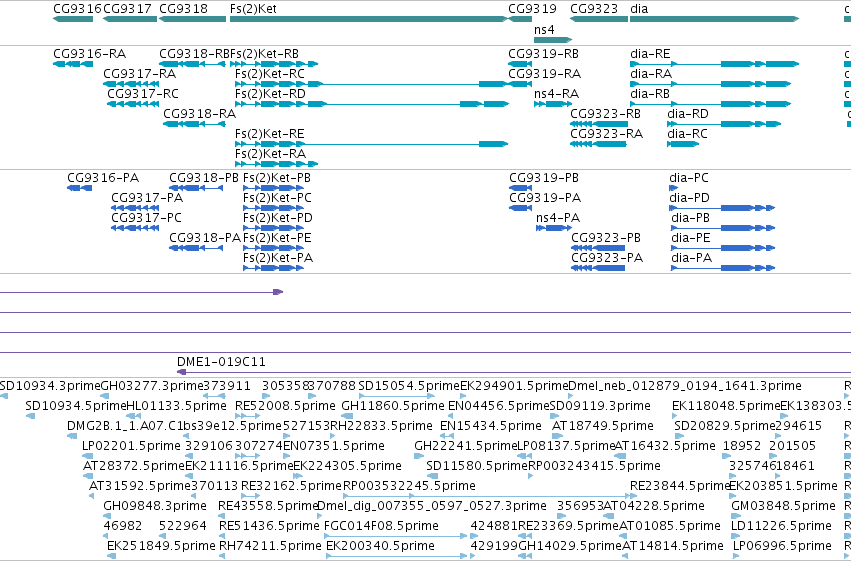The height and width of the screenshot is (561, 851).
Task: Select the CG9317 gene bar
Action: (130, 19)
